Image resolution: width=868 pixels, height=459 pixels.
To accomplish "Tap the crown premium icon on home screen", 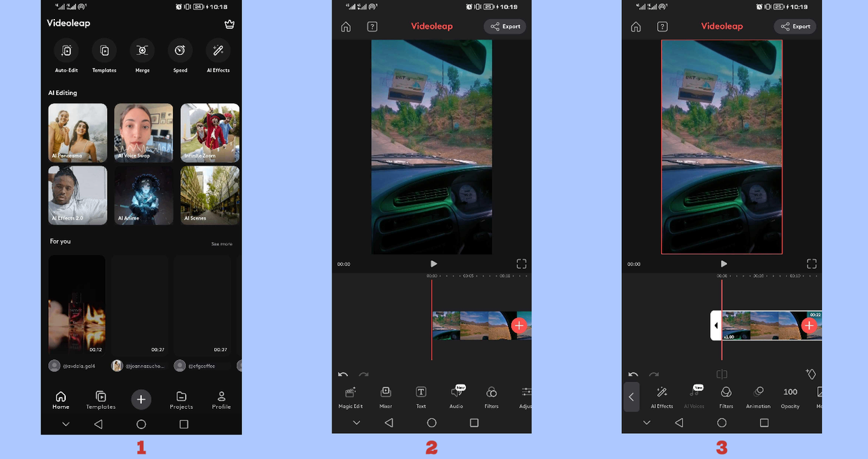I will click(x=229, y=24).
